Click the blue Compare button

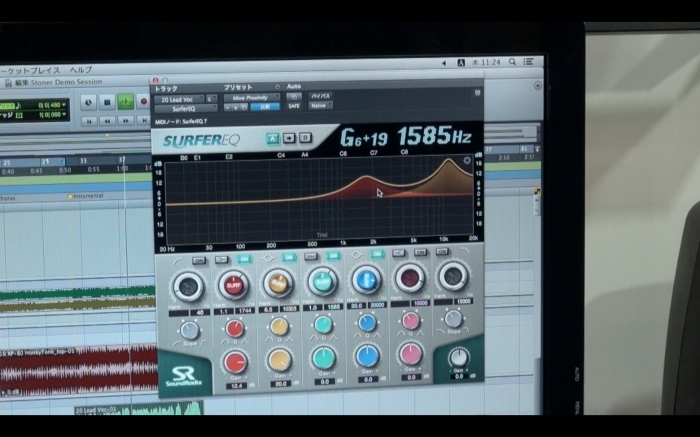pyautogui.click(x=265, y=107)
